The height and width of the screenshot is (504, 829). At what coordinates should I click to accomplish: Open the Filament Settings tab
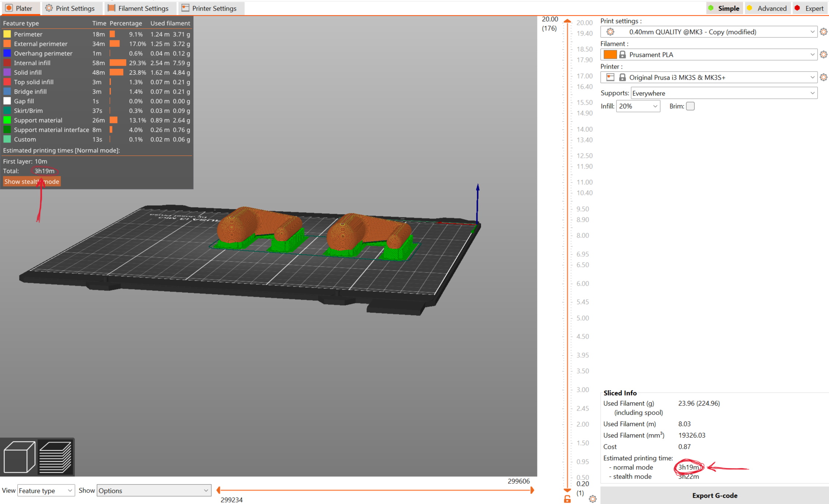[x=138, y=8]
